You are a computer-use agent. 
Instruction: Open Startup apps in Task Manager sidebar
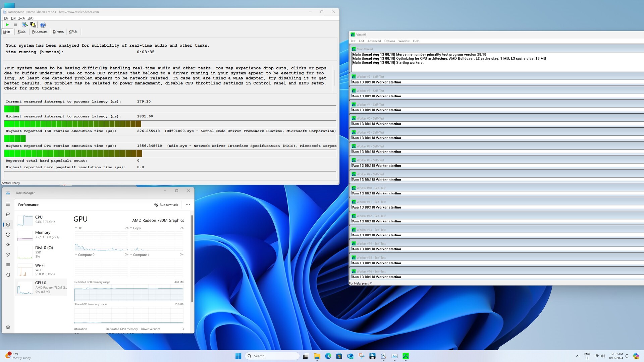point(8,245)
